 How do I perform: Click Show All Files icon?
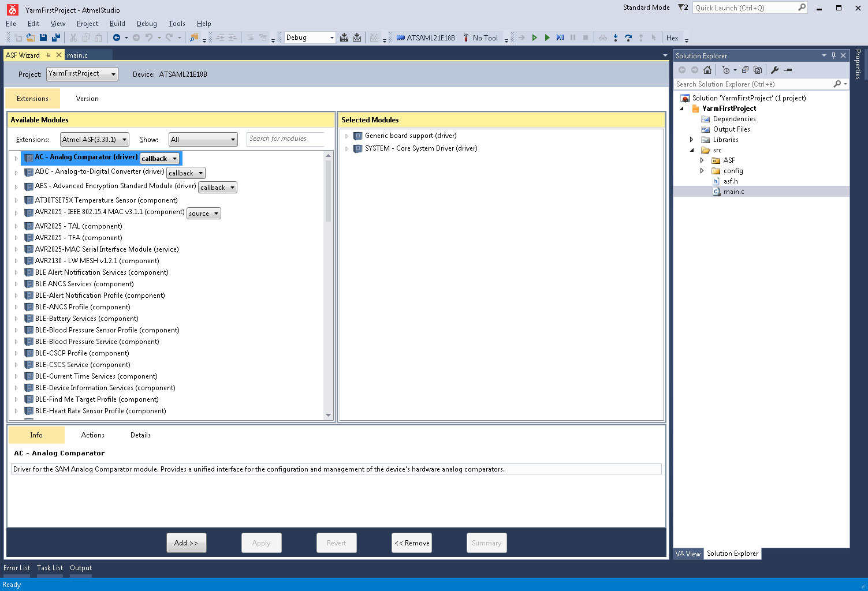(x=758, y=70)
